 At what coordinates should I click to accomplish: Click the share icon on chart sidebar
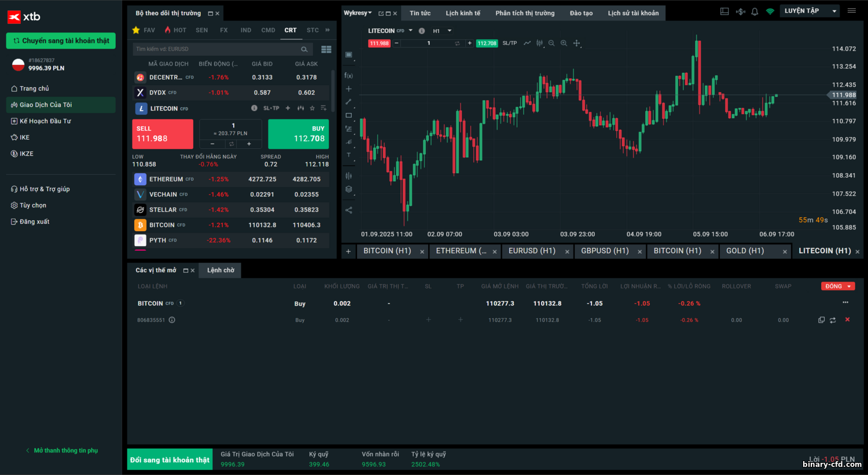348,210
